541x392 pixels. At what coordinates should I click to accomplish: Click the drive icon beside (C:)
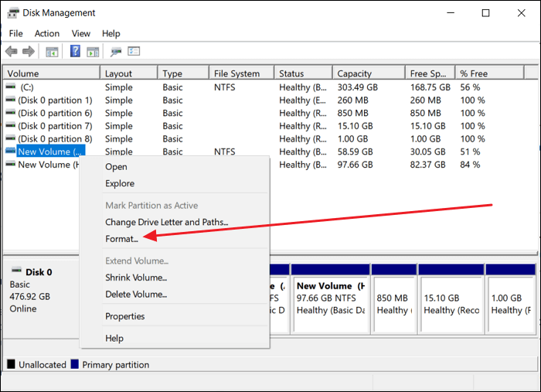point(11,87)
